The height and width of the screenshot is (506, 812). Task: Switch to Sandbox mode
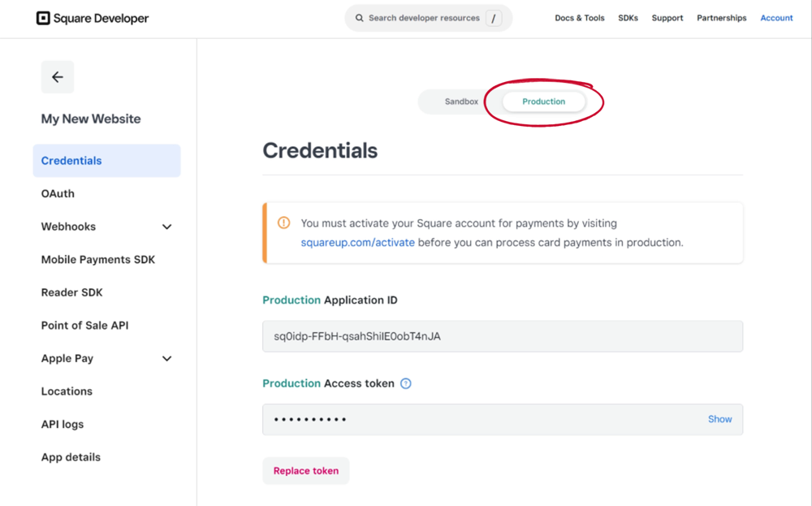click(461, 102)
